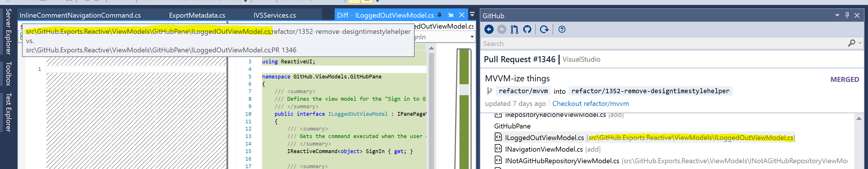Click the updated 7 days ago text
The height and width of the screenshot is (169, 868).
515,104
